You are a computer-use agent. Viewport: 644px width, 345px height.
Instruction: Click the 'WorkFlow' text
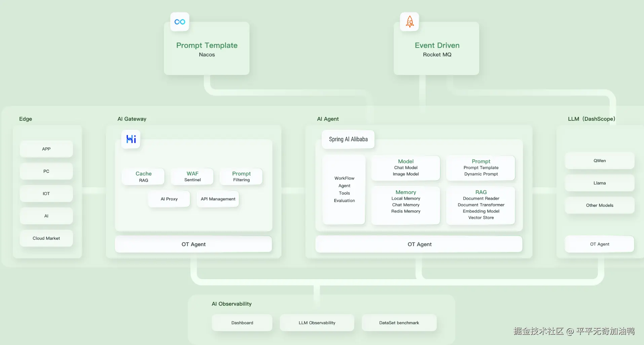(344, 178)
